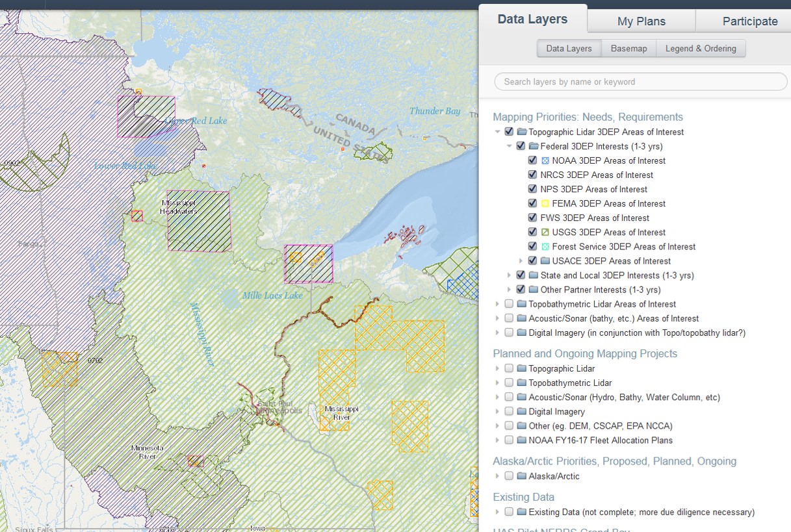The height and width of the screenshot is (532, 791).
Task: Click the Other (eg. DEM, CSCAP) folder icon
Action: click(522, 425)
